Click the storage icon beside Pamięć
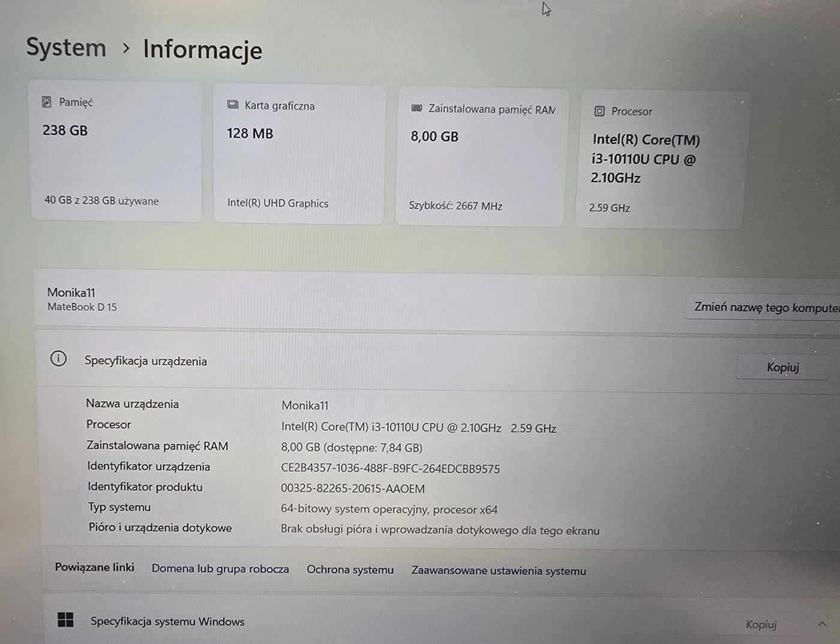The height and width of the screenshot is (644, 840). pos(46,102)
